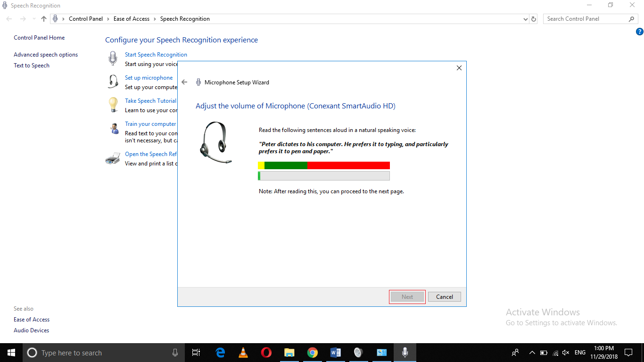Open the address bar history dropdown
The height and width of the screenshot is (362, 644).
tap(525, 18)
